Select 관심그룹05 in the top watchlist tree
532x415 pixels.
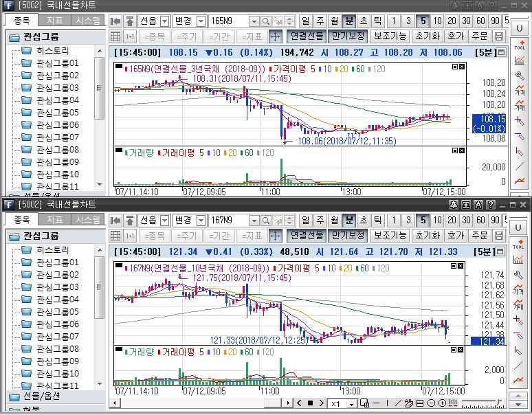coord(58,113)
